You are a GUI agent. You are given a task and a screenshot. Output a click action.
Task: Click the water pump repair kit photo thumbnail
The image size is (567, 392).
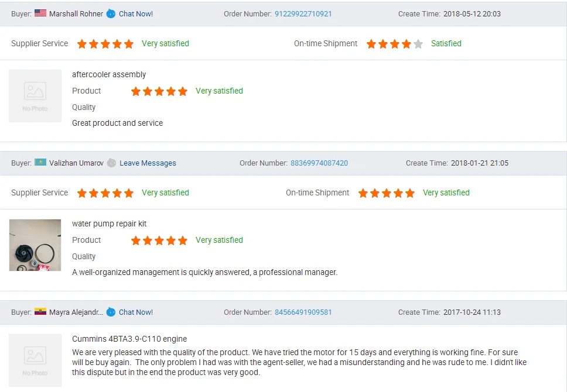(35, 245)
